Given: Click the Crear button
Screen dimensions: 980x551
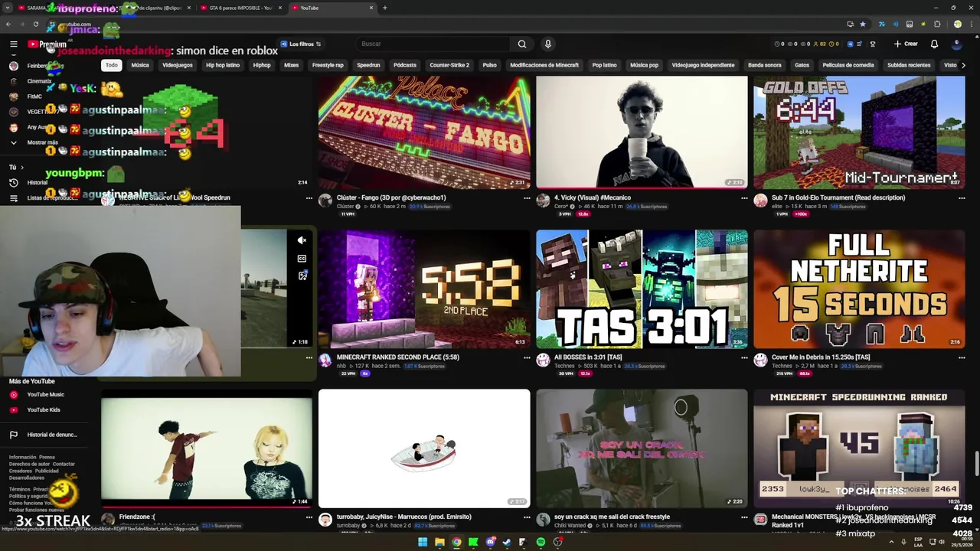Looking at the screenshot, I should pos(906,44).
